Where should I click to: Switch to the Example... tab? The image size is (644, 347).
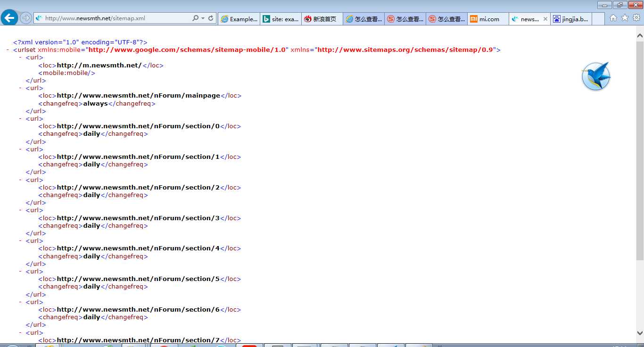pyautogui.click(x=239, y=19)
